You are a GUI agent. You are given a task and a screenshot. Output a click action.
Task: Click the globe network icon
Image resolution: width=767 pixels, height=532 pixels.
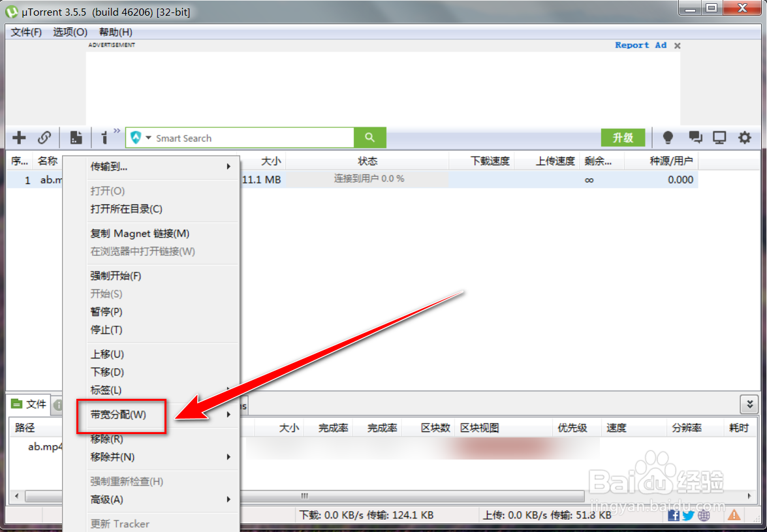point(704,515)
